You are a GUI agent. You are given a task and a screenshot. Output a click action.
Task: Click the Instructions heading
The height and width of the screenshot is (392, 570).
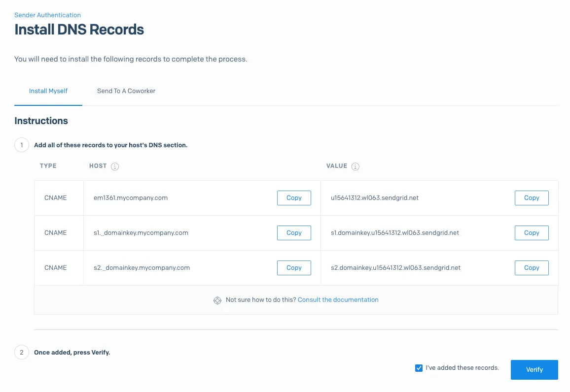tap(41, 121)
